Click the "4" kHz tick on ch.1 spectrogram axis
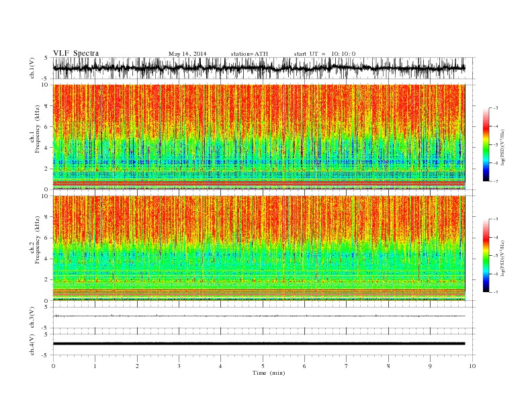 pyautogui.click(x=47, y=148)
